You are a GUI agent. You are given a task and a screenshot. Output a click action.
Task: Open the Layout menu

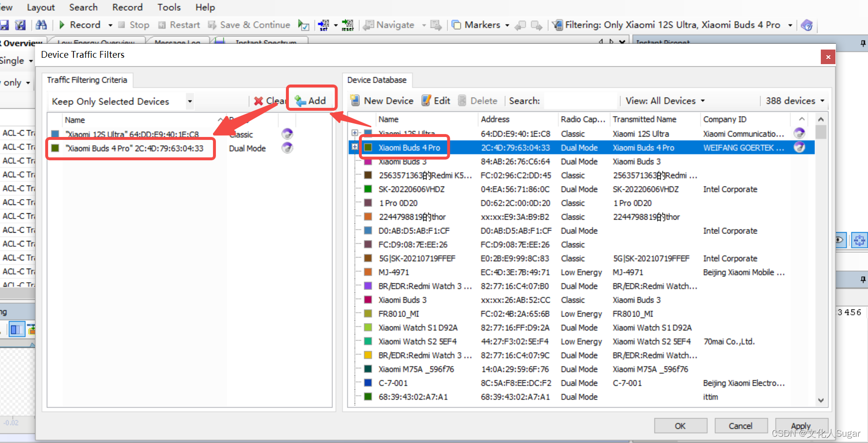[41, 7]
